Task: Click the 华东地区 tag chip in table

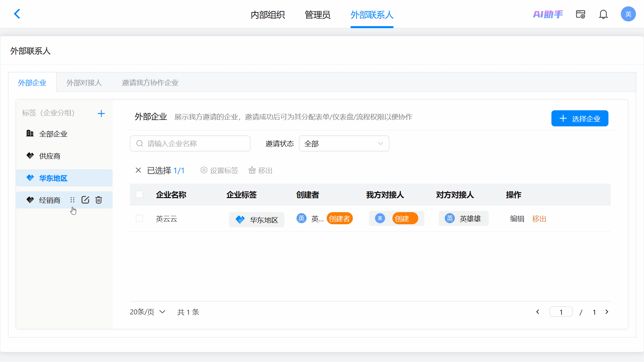Action: coord(257,220)
